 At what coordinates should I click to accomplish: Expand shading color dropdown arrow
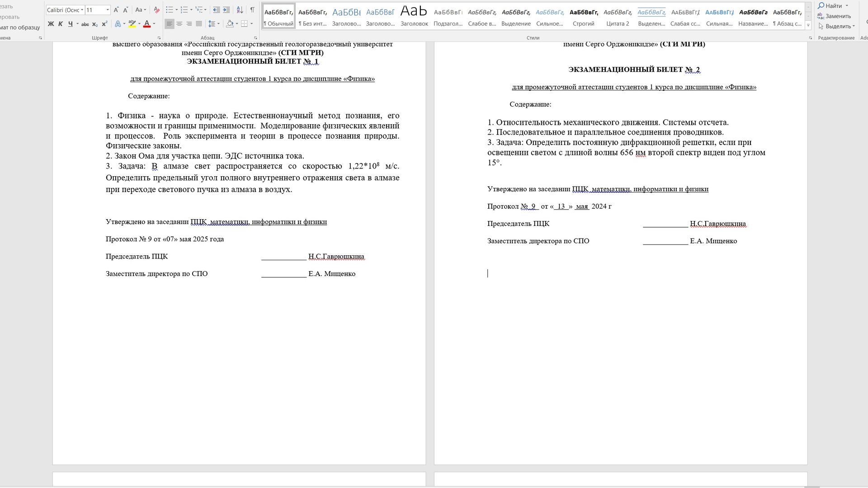point(237,24)
